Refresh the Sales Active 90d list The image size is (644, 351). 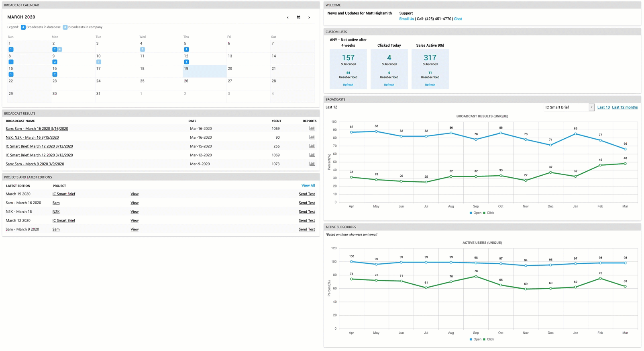[x=430, y=85]
